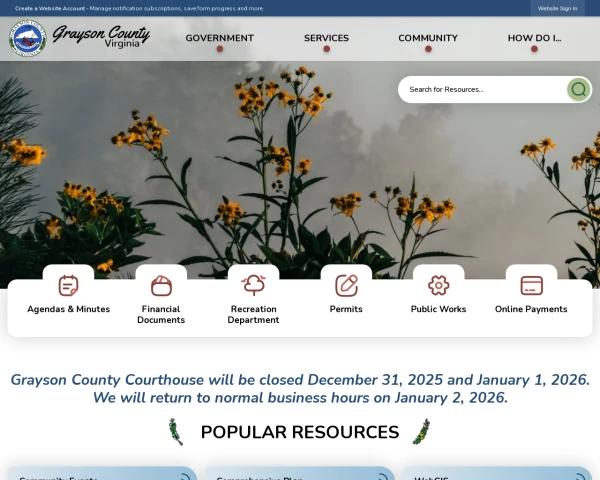Expand the How Do I... menu

coord(534,38)
